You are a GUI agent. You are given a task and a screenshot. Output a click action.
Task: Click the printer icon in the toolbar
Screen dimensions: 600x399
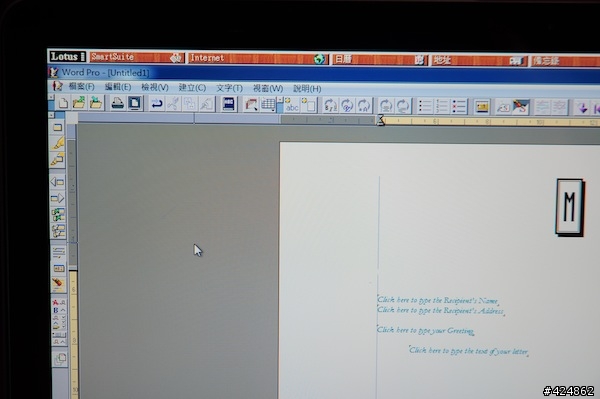(x=117, y=103)
